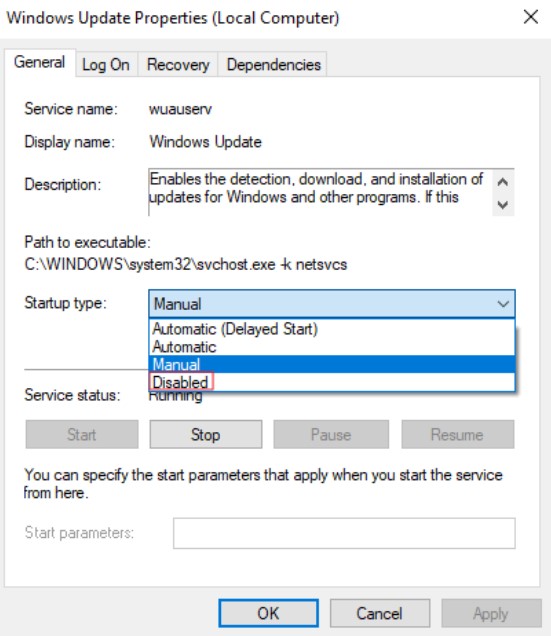Choose Disabled from startup type list
The height and width of the screenshot is (636, 551).
tap(332, 382)
